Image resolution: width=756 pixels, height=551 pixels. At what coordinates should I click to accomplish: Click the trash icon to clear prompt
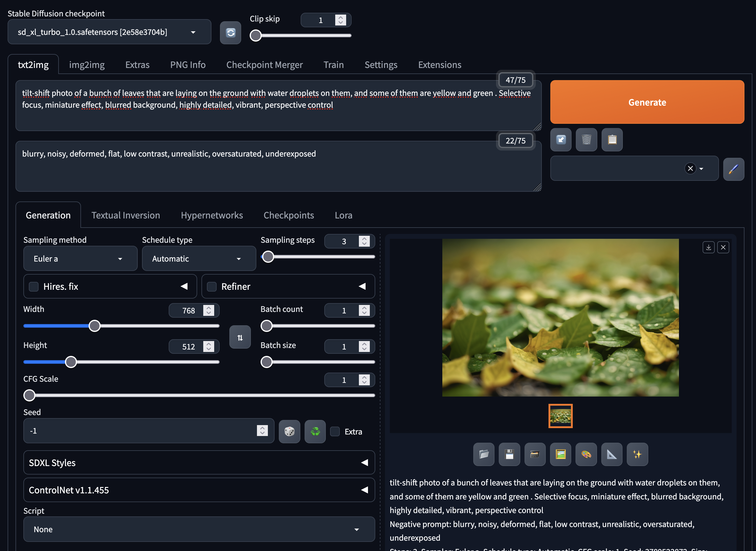tap(586, 139)
